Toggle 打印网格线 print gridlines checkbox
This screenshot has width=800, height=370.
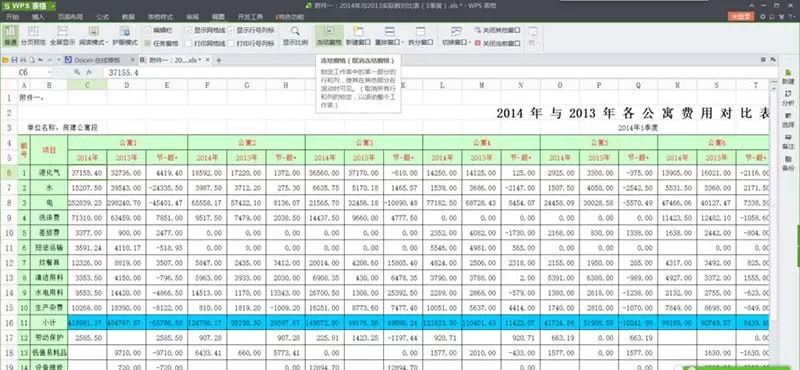coord(189,43)
